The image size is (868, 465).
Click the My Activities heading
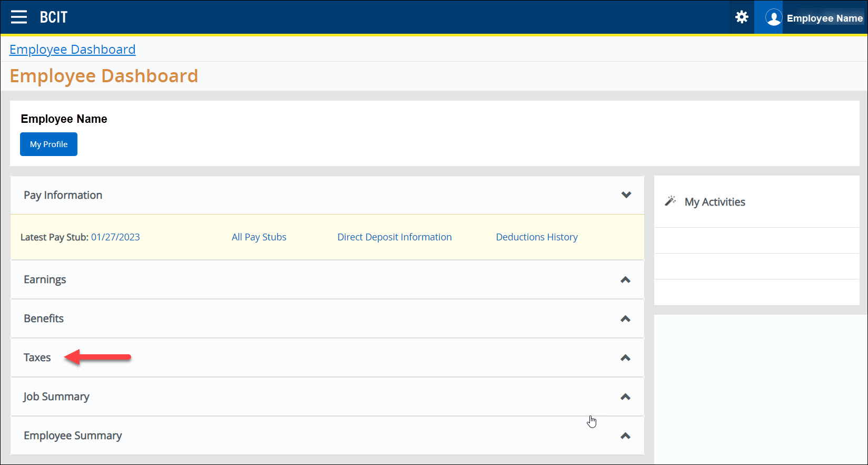715,202
